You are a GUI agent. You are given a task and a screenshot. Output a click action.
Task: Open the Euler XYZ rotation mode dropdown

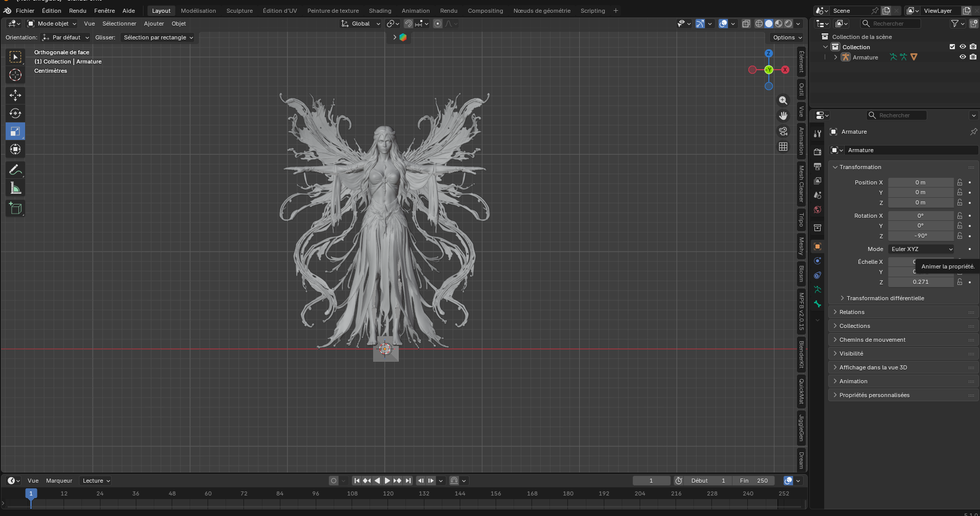pos(921,249)
